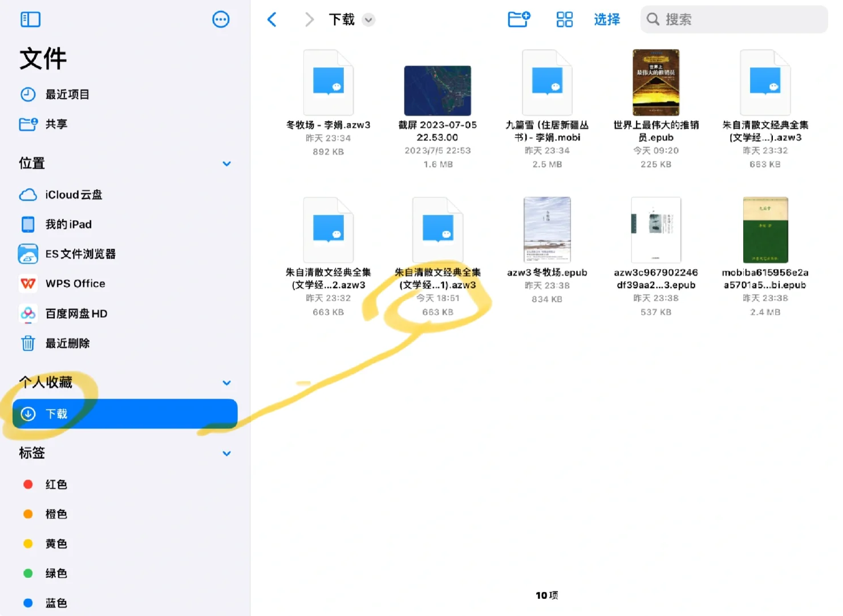The height and width of the screenshot is (616, 843).
Task: Click the ES file browser app icon
Action: click(28, 254)
